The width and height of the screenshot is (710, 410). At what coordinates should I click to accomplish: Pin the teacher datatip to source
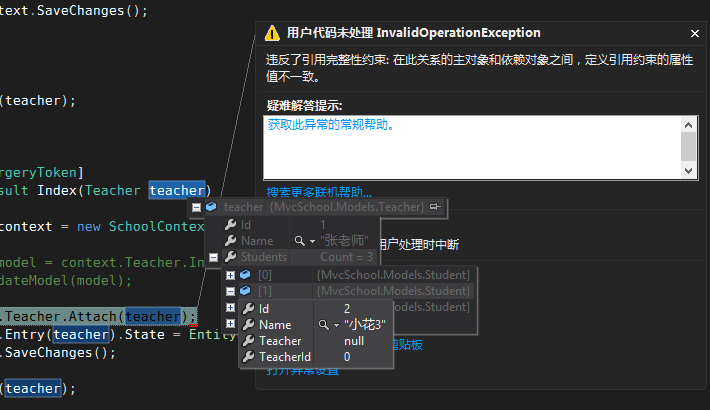(x=435, y=207)
